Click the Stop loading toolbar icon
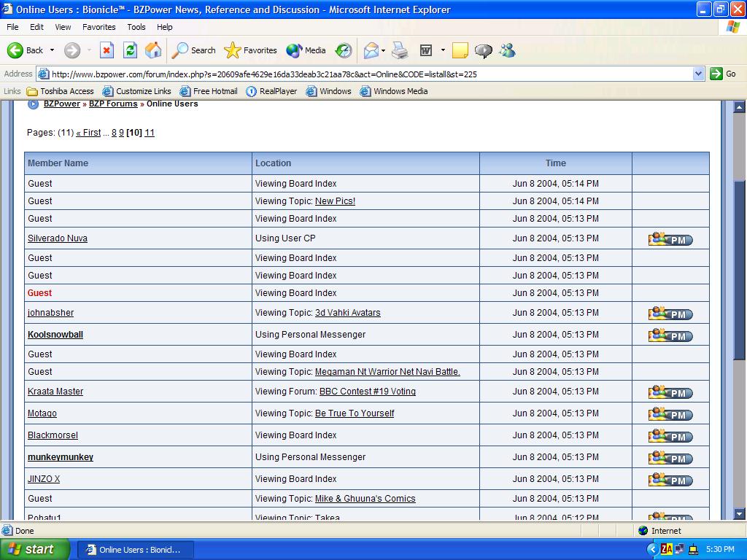The image size is (747, 560). pyautogui.click(x=107, y=50)
